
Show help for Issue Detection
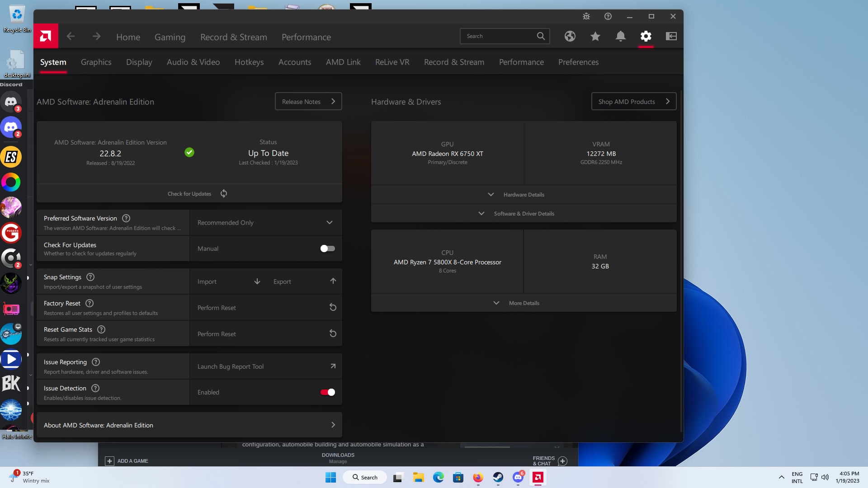pyautogui.click(x=95, y=388)
